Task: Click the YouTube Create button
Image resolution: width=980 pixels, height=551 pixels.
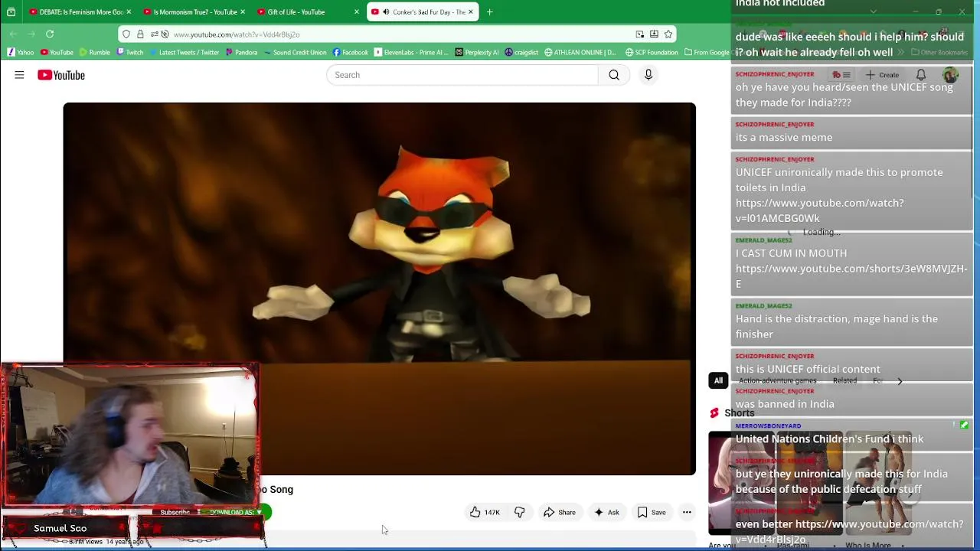Action: point(882,75)
